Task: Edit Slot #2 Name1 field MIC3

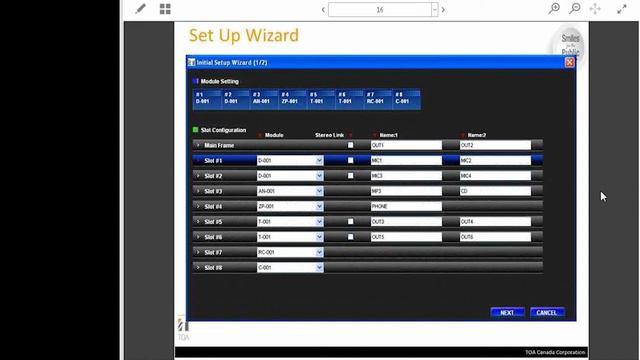Action: pos(406,176)
